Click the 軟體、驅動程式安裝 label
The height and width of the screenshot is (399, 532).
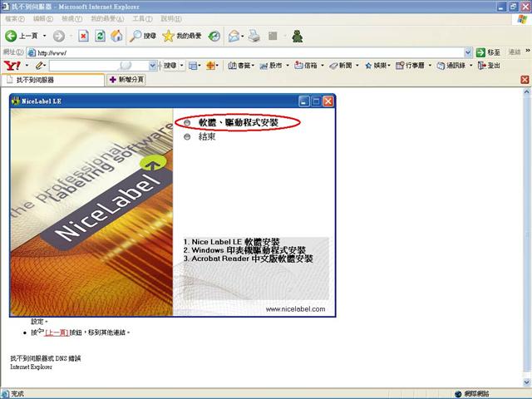[239, 122]
